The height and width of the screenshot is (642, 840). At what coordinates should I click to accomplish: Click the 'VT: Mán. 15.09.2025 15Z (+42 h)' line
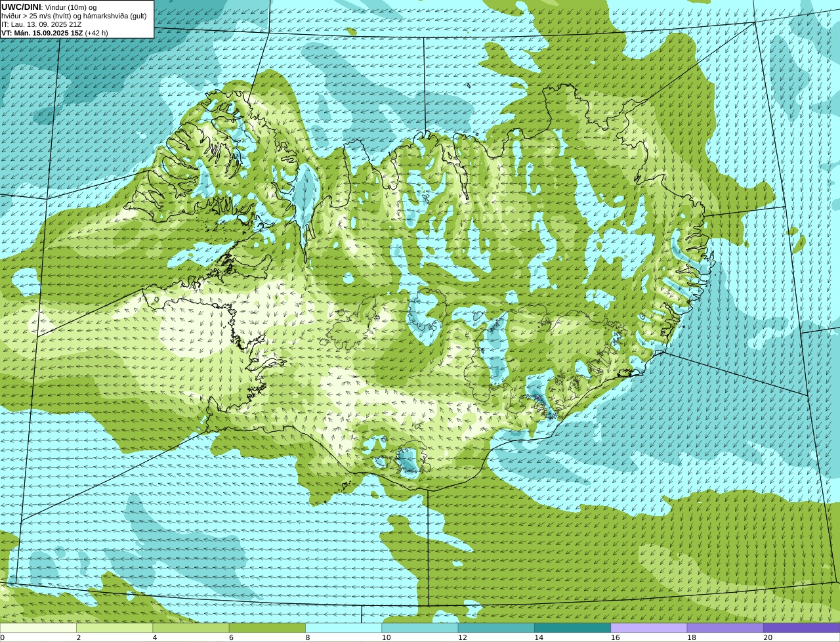55,33
